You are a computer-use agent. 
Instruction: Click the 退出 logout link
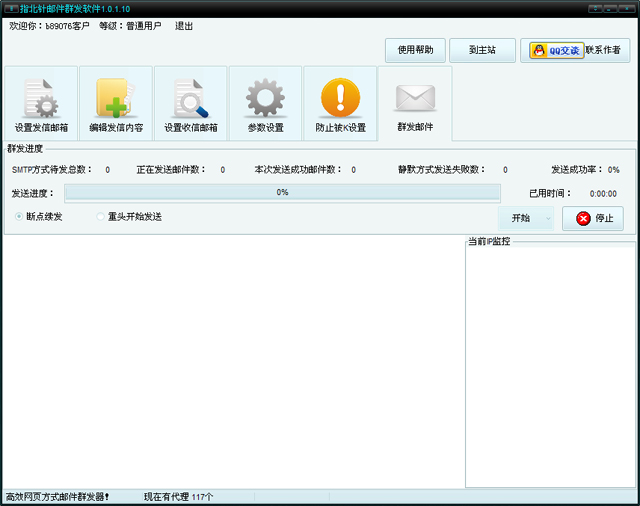click(x=184, y=26)
